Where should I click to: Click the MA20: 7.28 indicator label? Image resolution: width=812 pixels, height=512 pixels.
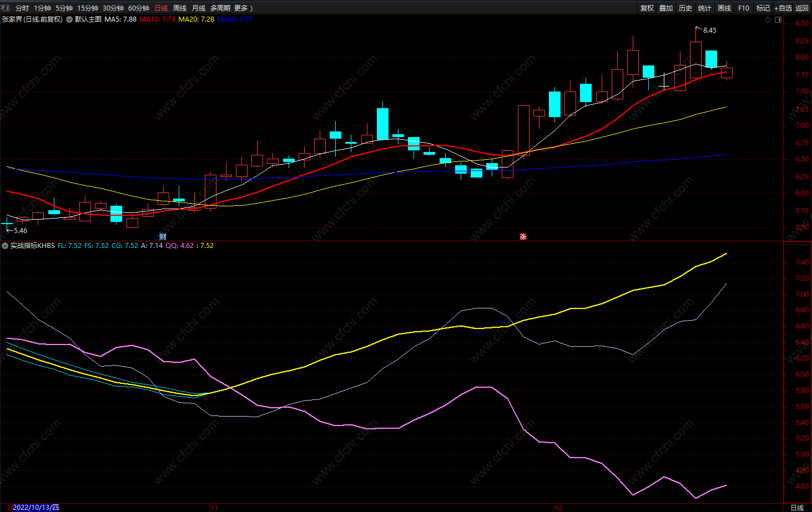click(x=196, y=19)
